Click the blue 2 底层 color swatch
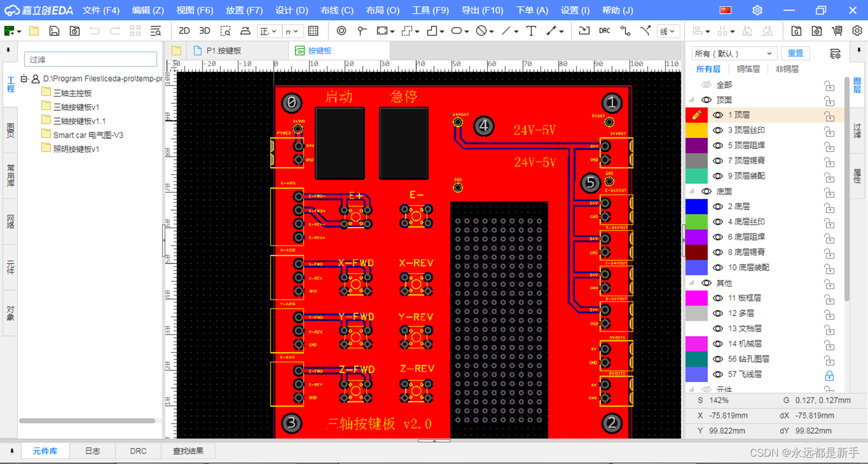The height and width of the screenshot is (464, 868). click(x=696, y=206)
